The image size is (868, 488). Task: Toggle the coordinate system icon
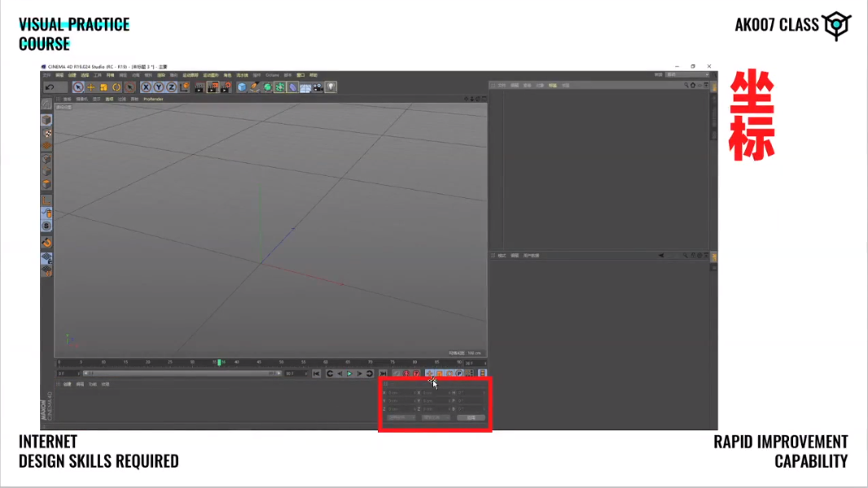(x=184, y=87)
